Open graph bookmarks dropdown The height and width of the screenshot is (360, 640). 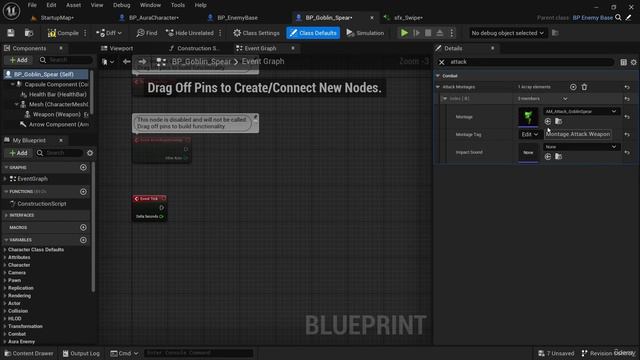click(108, 62)
